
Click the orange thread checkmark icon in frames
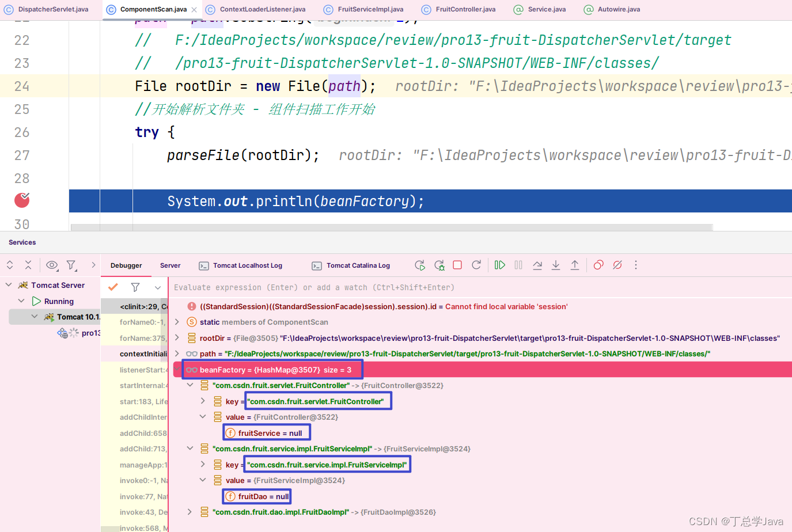(113, 287)
